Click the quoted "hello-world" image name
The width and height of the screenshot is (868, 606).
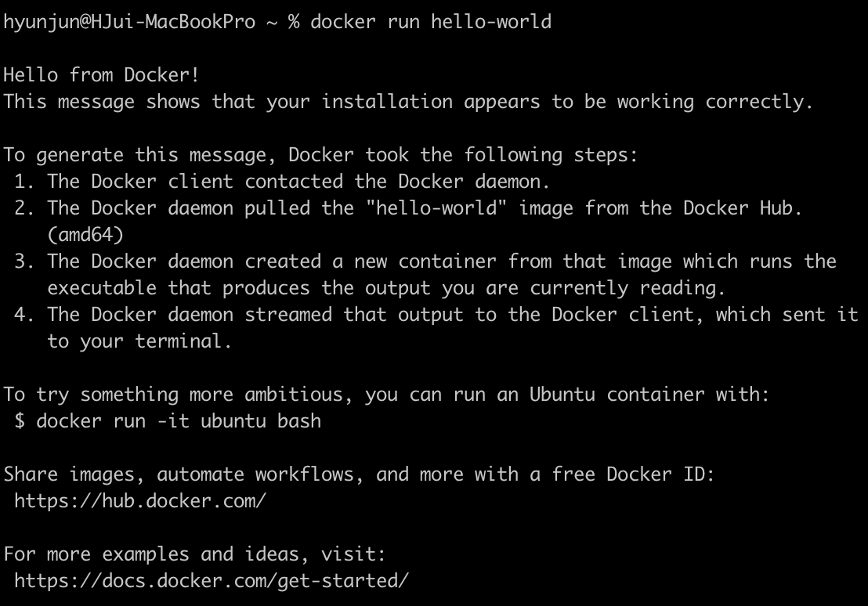coord(436,208)
